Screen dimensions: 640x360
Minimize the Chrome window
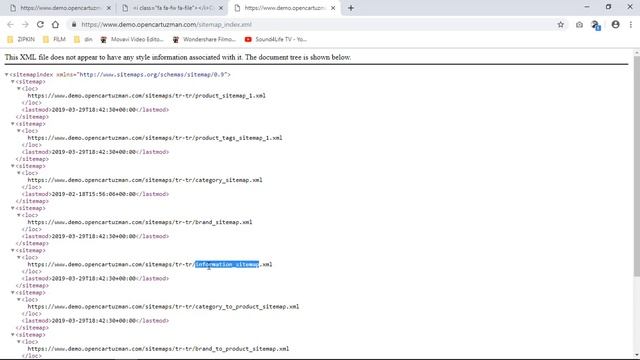[587, 7]
